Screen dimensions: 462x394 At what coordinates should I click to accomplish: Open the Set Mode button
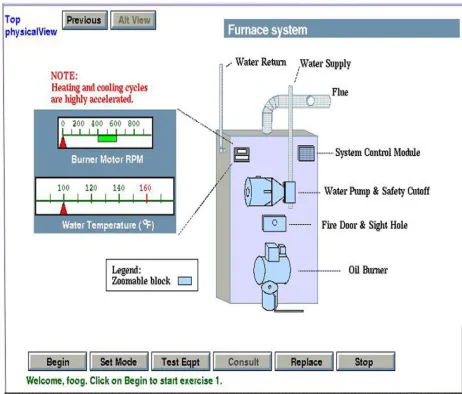click(119, 361)
